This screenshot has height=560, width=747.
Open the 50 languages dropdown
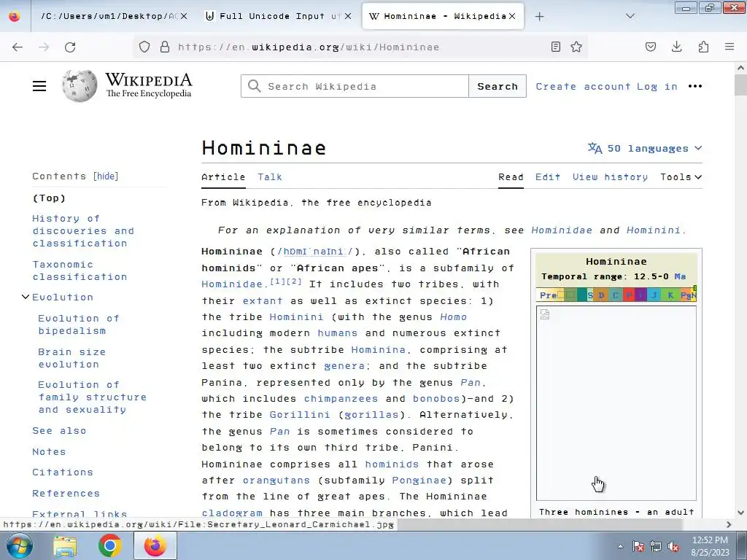click(645, 148)
